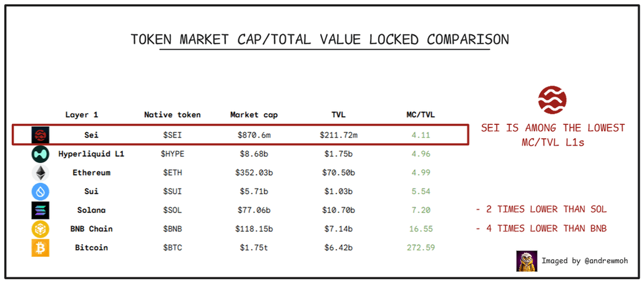
Task: Click the "MC/TVL" column header
Action: coord(421,115)
